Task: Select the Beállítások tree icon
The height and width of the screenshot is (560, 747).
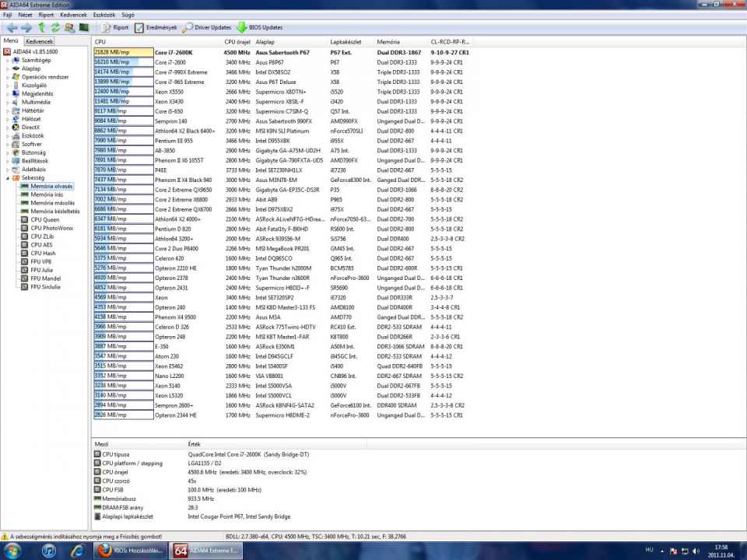Action: pos(16,161)
